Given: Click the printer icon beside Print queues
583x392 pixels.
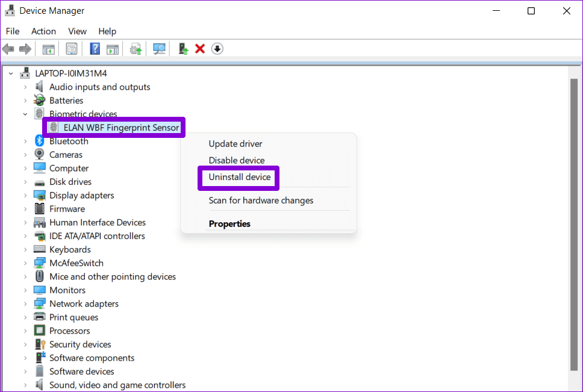Looking at the screenshot, I should point(39,317).
